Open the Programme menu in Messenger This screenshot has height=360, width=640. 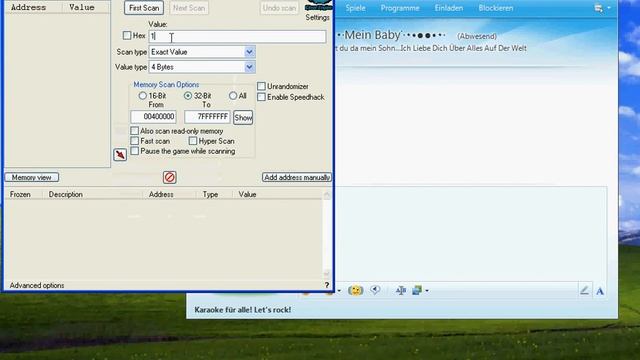[x=400, y=8]
